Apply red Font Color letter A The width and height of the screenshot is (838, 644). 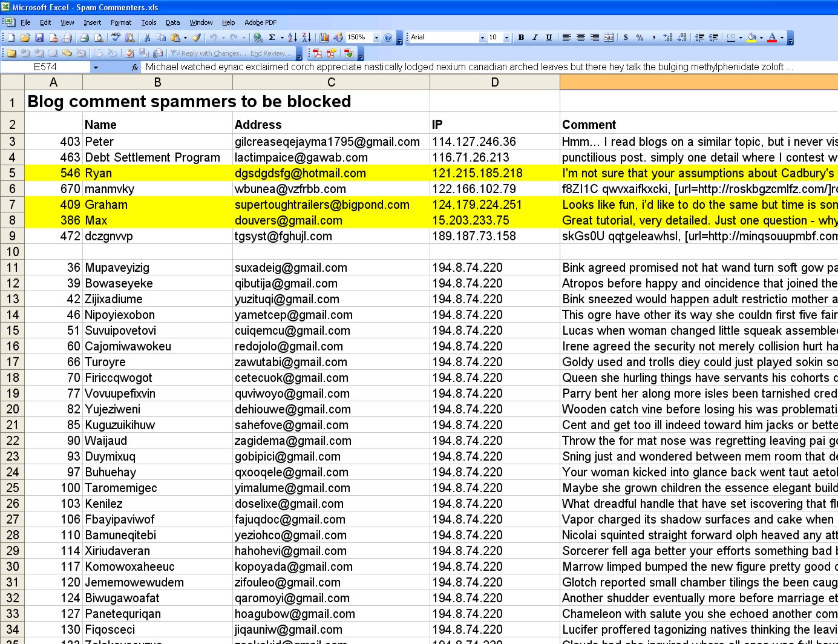click(772, 38)
